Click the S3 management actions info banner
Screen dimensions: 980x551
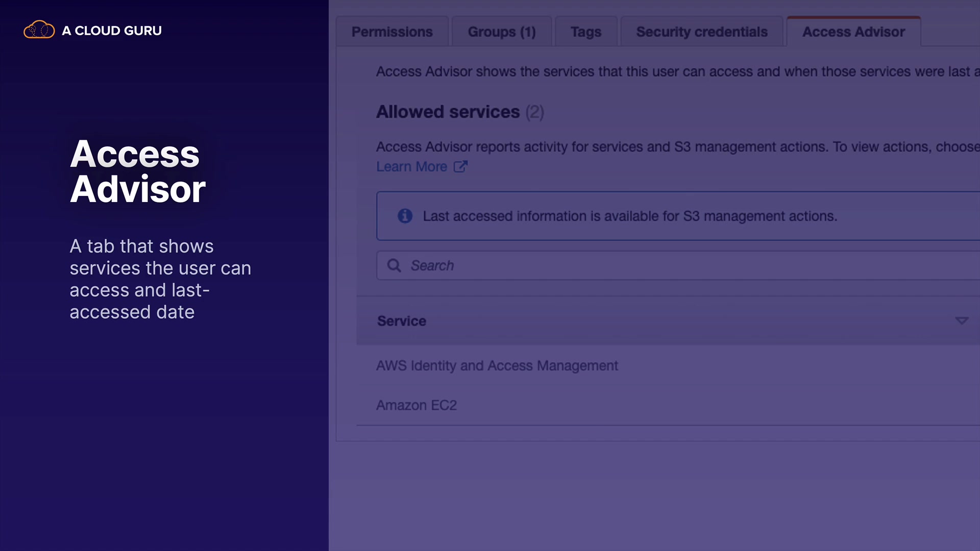pos(629,216)
